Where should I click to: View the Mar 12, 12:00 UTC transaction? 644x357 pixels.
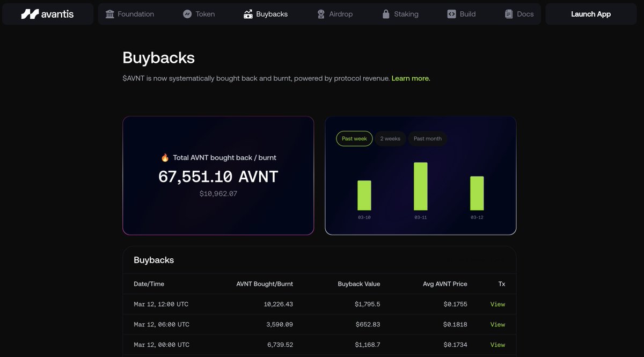point(497,304)
